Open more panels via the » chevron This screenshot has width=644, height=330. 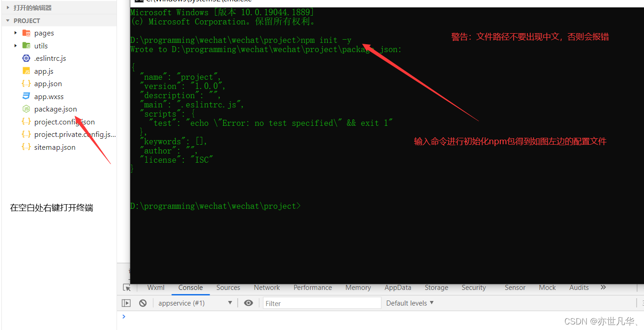click(x=603, y=287)
